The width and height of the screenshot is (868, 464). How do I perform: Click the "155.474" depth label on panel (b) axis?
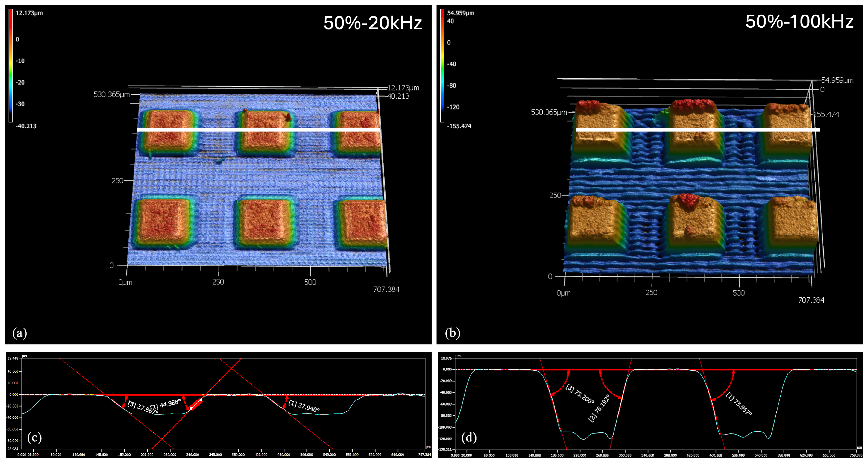[826, 115]
